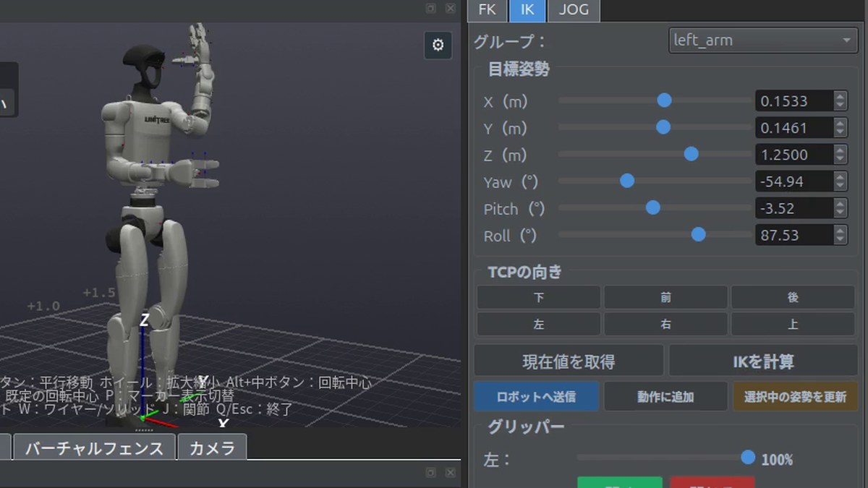This screenshot has height=488, width=868.
Task: Switch to the カメラ tab
Action: (212, 448)
